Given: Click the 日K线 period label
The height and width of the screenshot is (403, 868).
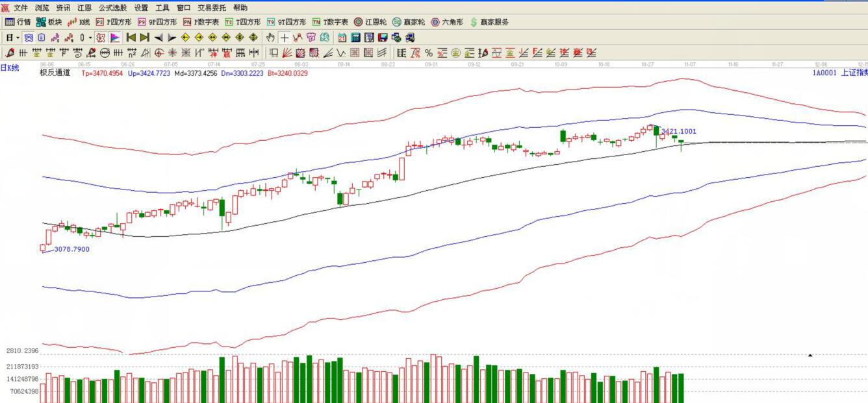Looking at the screenshot, I should tap(10, 67).
